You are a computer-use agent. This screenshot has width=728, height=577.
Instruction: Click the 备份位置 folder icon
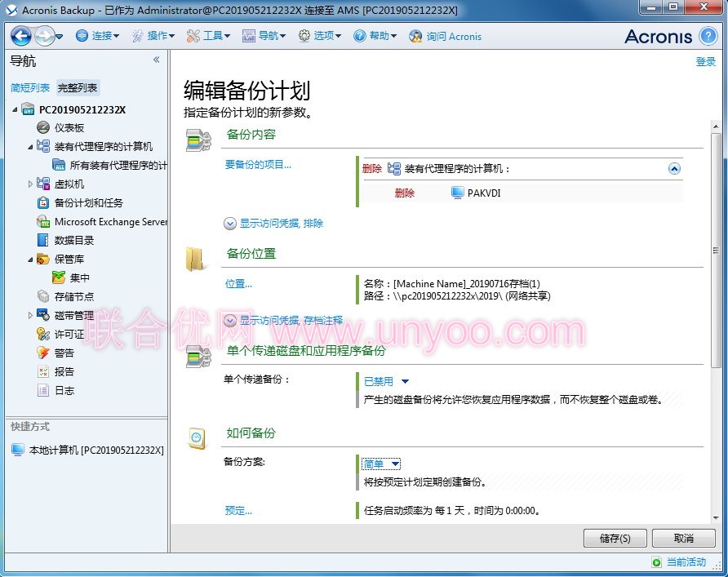pos(195,259)
